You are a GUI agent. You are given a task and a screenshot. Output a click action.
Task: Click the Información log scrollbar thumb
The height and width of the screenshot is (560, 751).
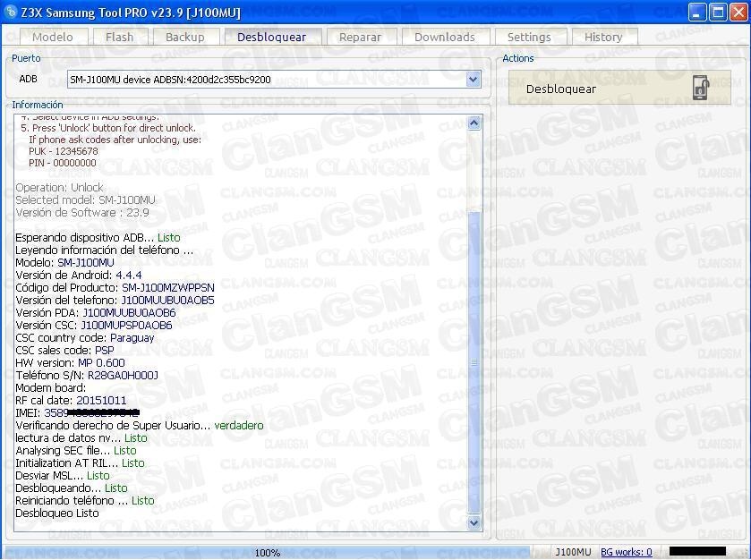(474, 362)
